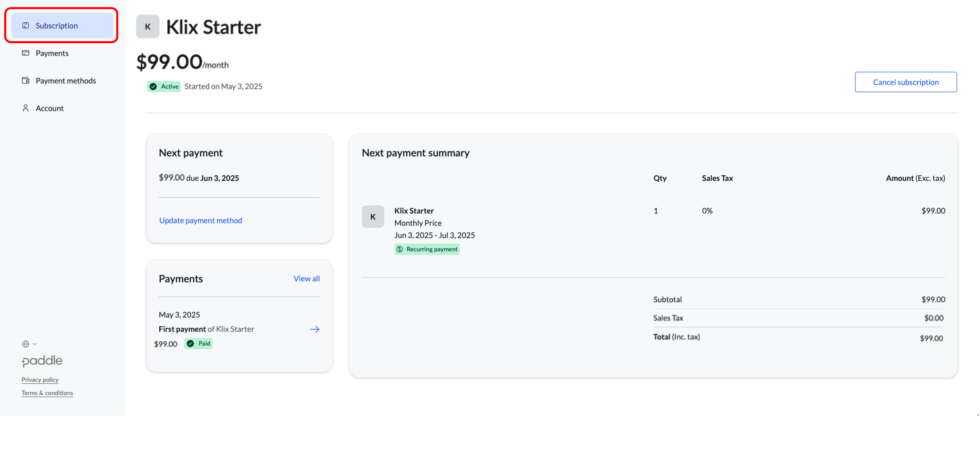Click 'Started on May 3, 2025' text
980x473 pixels.
223,86
